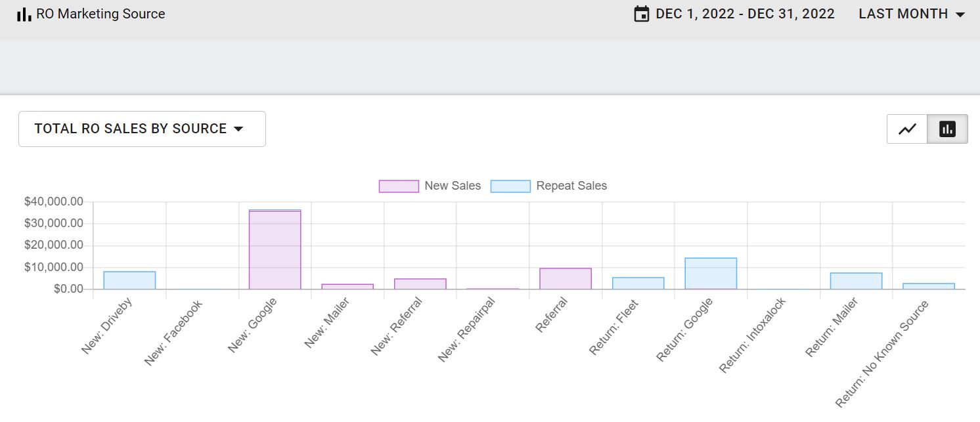Expand the Last Month range dropdown
The width and height of the screenshot is (980, 422).
pyautogui.click(x=912, y=14)
